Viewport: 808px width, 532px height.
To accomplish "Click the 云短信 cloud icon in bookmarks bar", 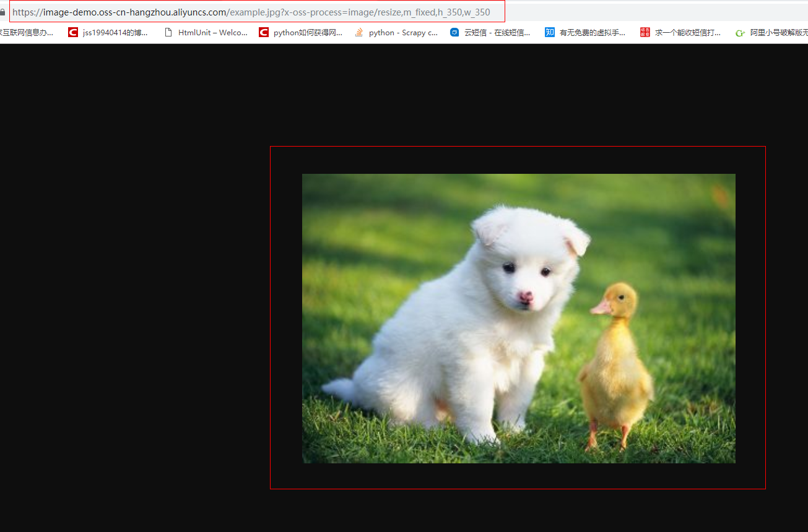I will tap(454, 32).
